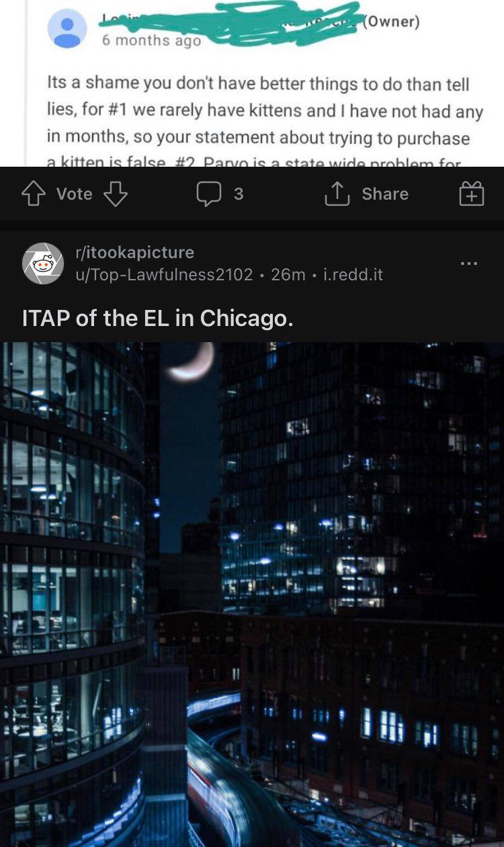
Task: View the Chicago night skyline photo fullscreen
Action: [252, 594]
